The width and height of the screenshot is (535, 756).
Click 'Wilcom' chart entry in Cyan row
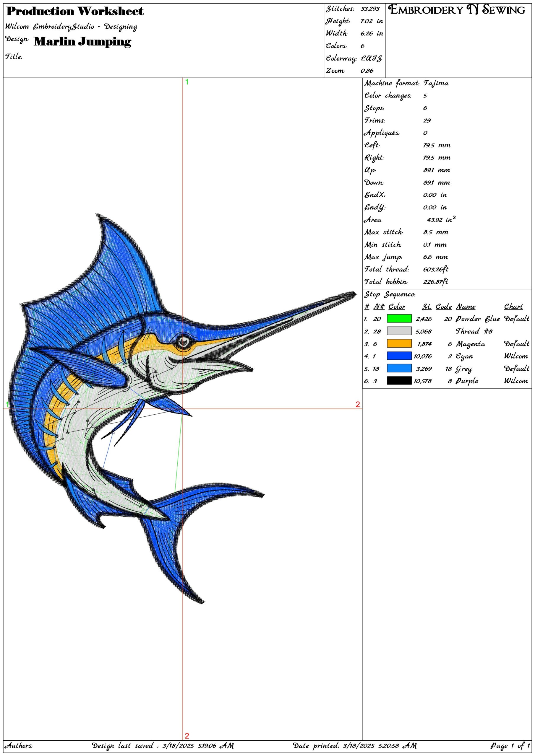tap(515, 356)
